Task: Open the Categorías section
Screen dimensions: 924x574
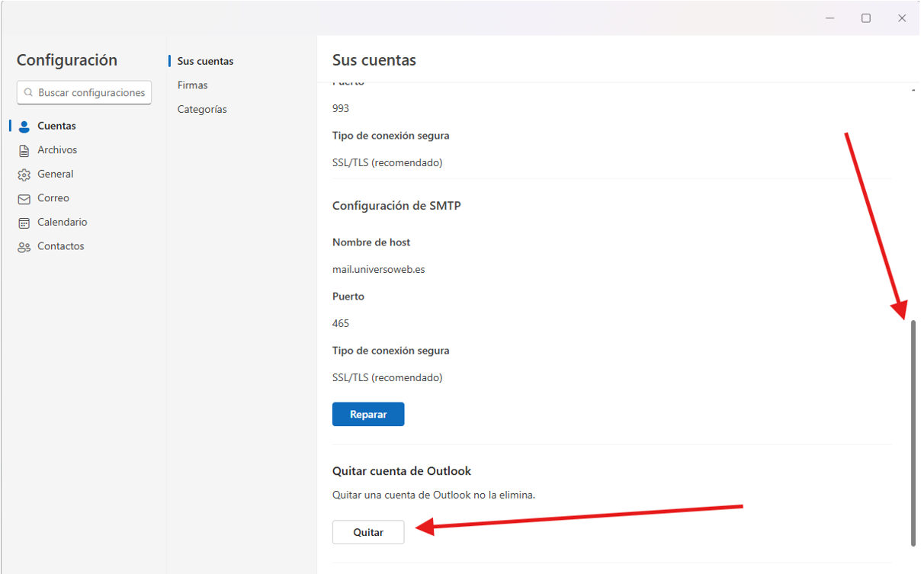Action: tap(202, 110)
